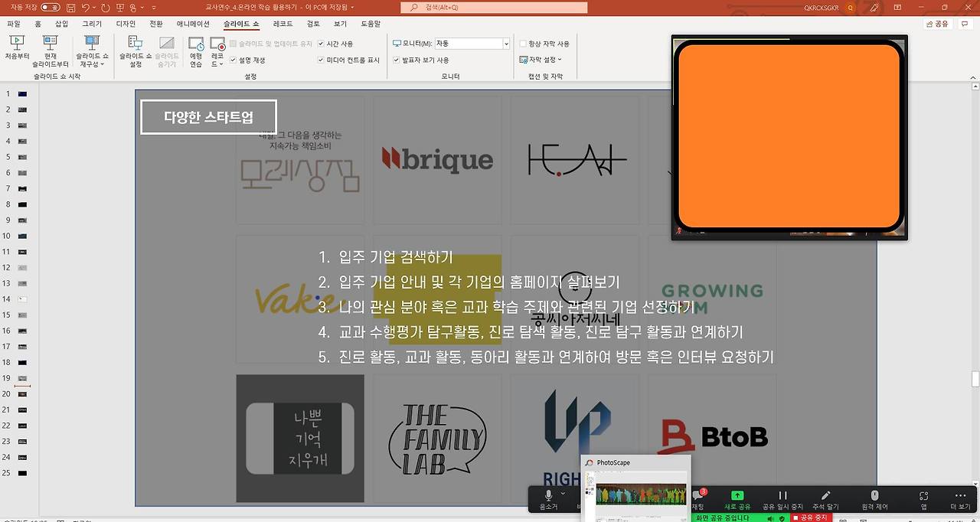Click the share (공유) button in PowerPoint
The width and height of the screenshot is (980, 522).
click(x=936, y=24)
